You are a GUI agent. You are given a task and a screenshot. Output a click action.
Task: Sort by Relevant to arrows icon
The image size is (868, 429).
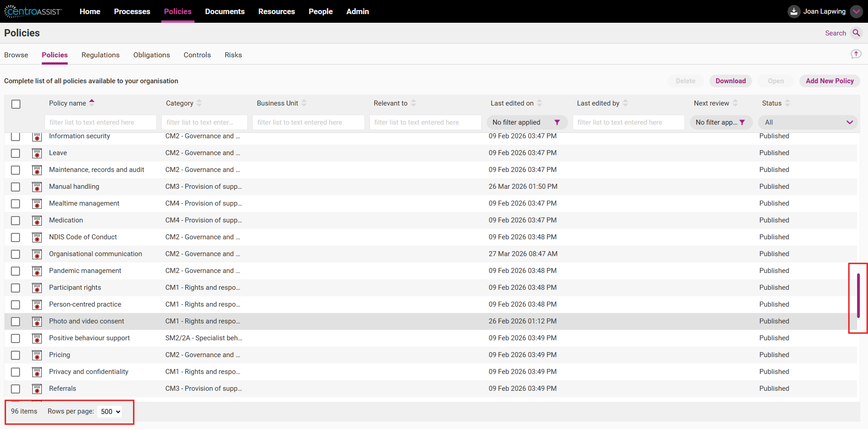pos(414,103)
